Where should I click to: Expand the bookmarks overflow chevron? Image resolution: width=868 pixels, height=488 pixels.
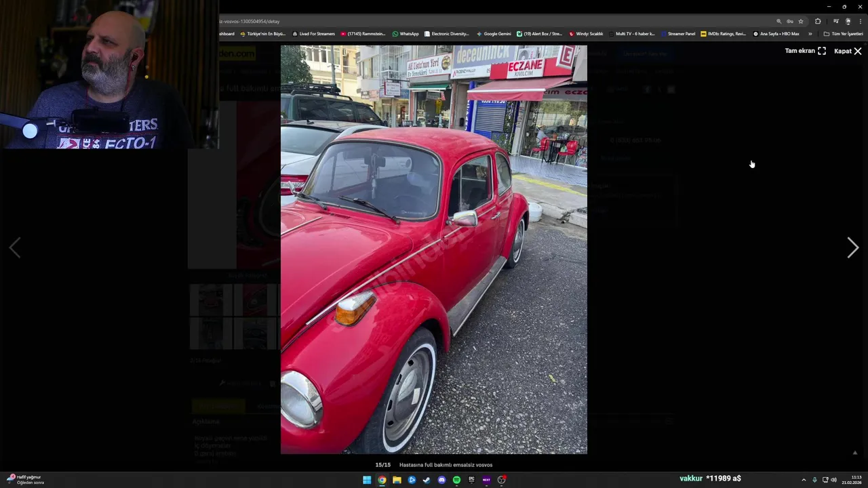[810, 34]
